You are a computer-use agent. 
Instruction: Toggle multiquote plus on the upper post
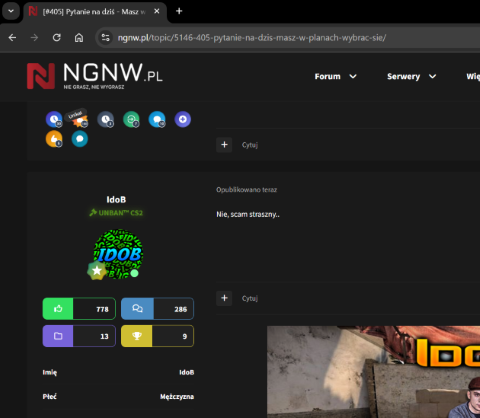pyautogui.click(x=224, y=145)
